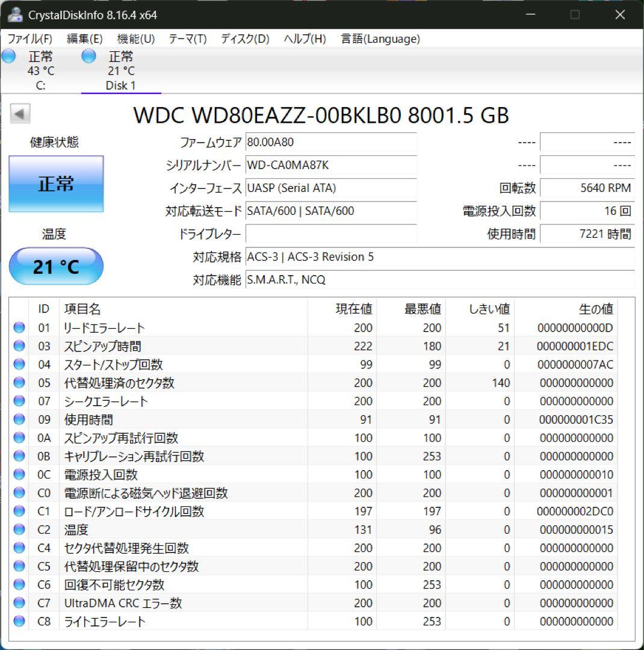
Task: Click the standard field ACS-3 Revision 5
Action: click(x=440, y=257)
